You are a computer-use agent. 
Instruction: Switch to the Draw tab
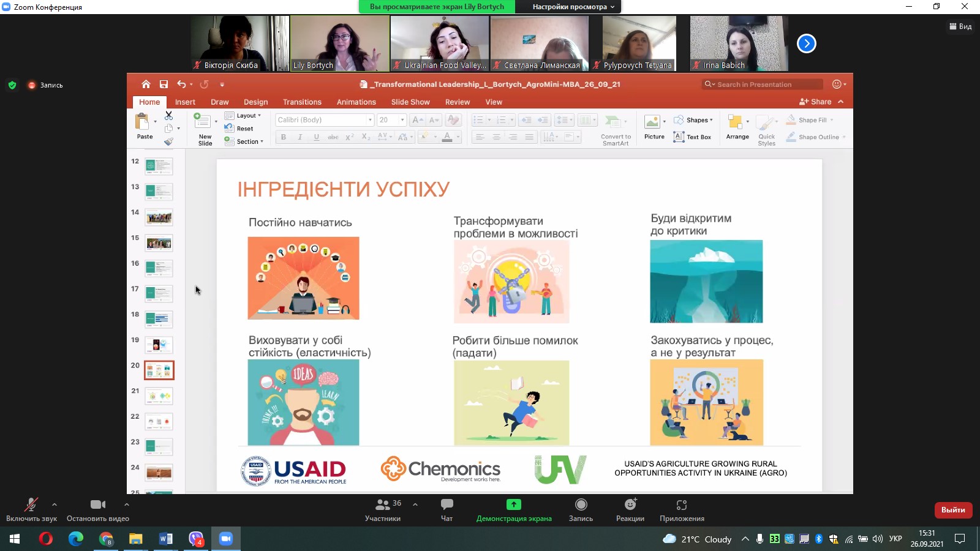220,102
